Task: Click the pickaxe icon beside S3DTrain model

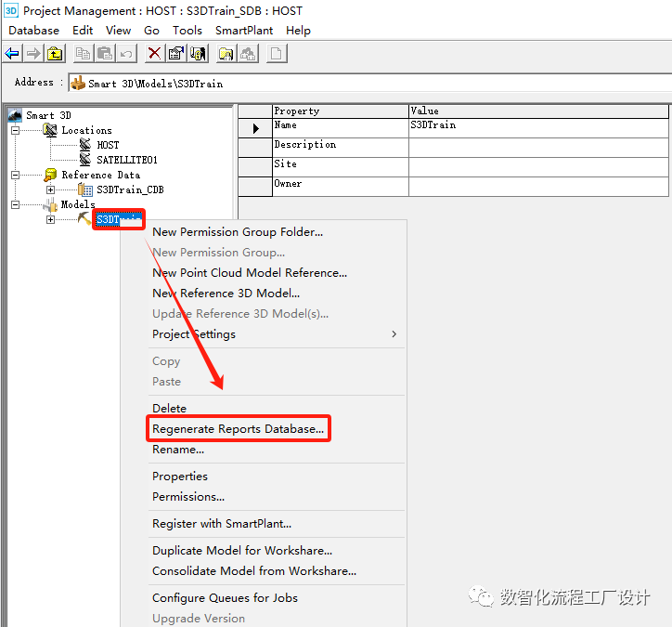Action: [x=84, y=218]
